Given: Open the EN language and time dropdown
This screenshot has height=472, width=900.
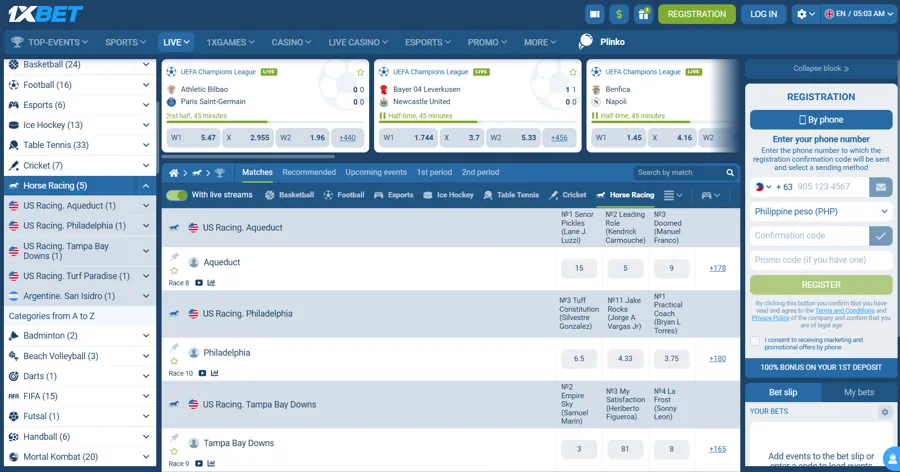Looking at the screenshot, I should click(856, 14).
